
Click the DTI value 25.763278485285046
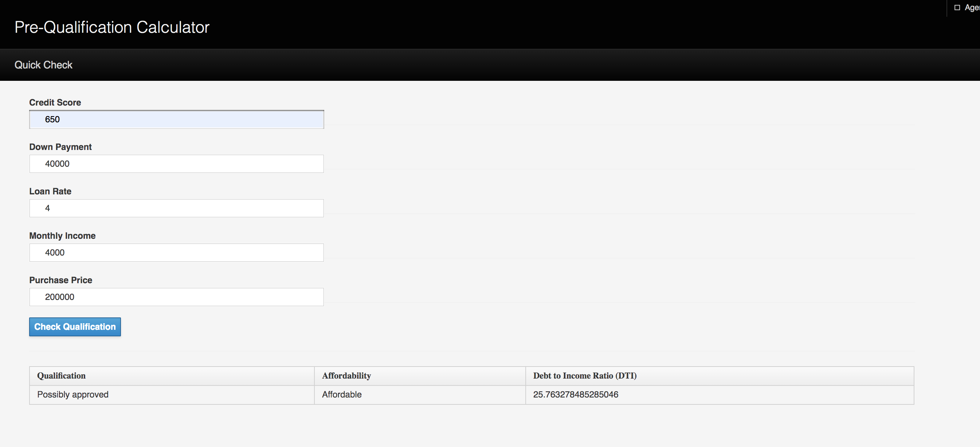click(x=576, y=395)
